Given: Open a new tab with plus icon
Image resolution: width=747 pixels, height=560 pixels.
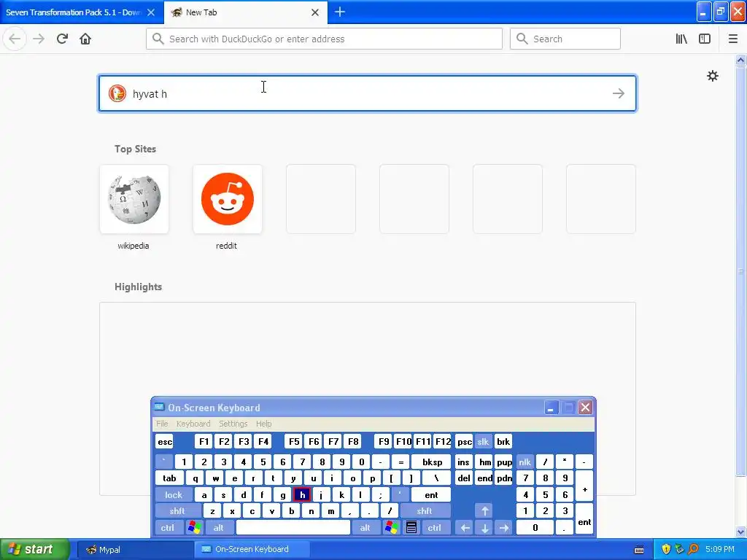Looking at the screenshot, I should pos(340,12).
